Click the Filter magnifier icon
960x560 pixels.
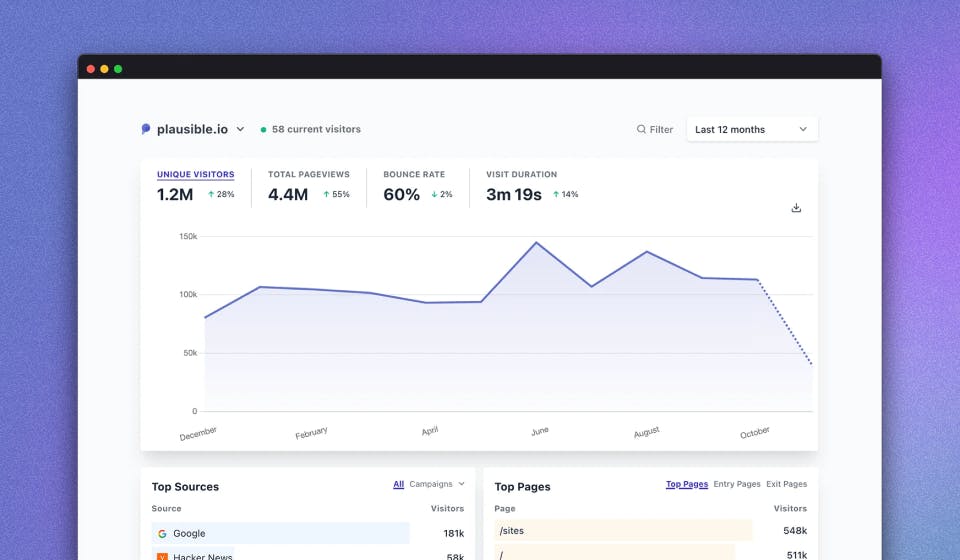tap(642, 129)
